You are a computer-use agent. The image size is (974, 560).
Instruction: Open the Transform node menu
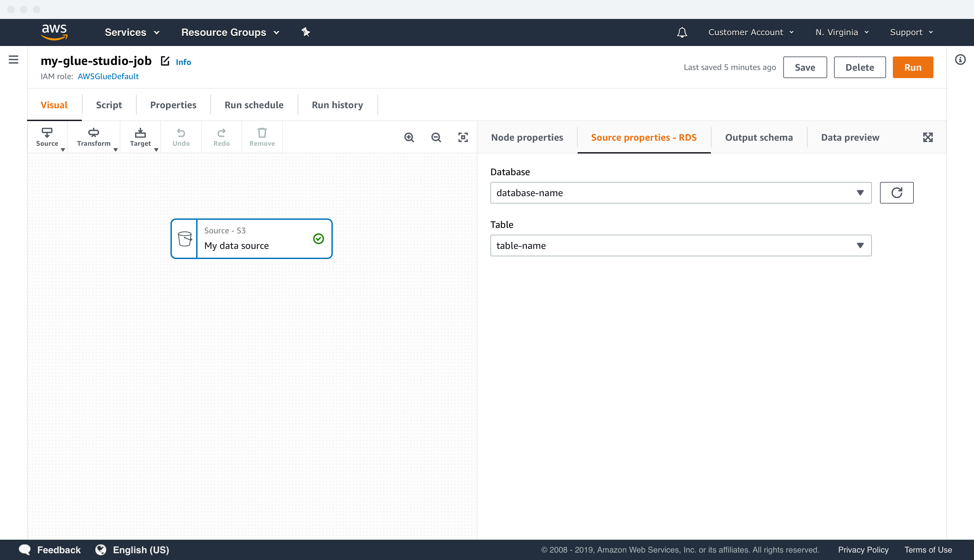93,137
